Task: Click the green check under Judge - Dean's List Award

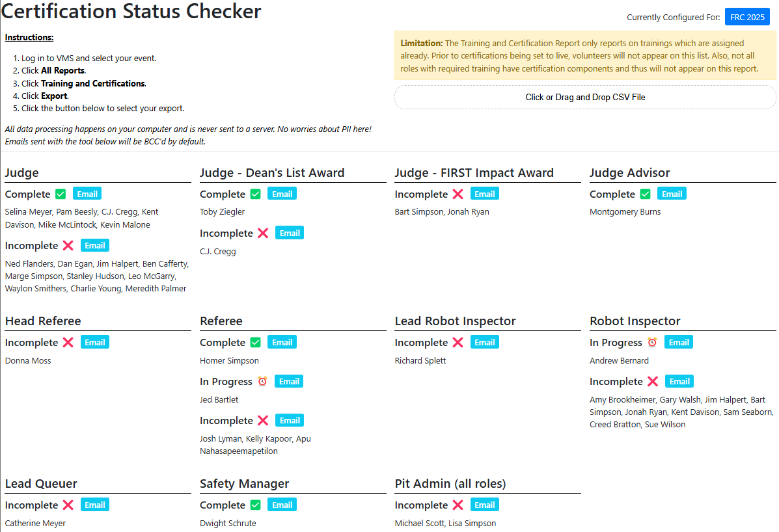Action: click(x=255, y=194)
